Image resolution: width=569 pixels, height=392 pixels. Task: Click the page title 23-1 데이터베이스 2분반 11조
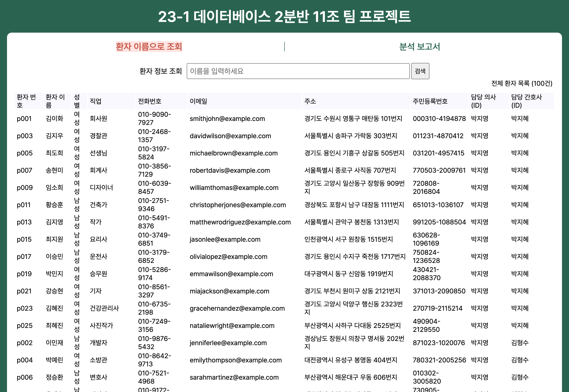click(x=284, y=17)
